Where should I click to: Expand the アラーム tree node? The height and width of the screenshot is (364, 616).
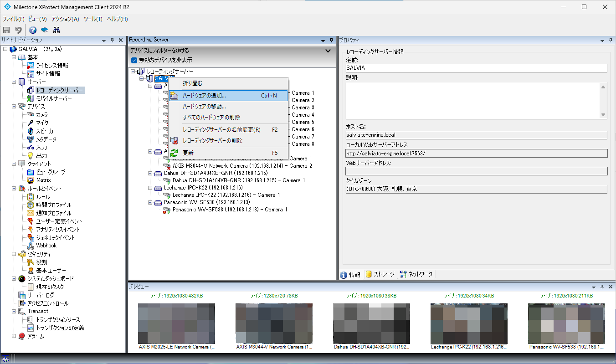tap(14, 336)
